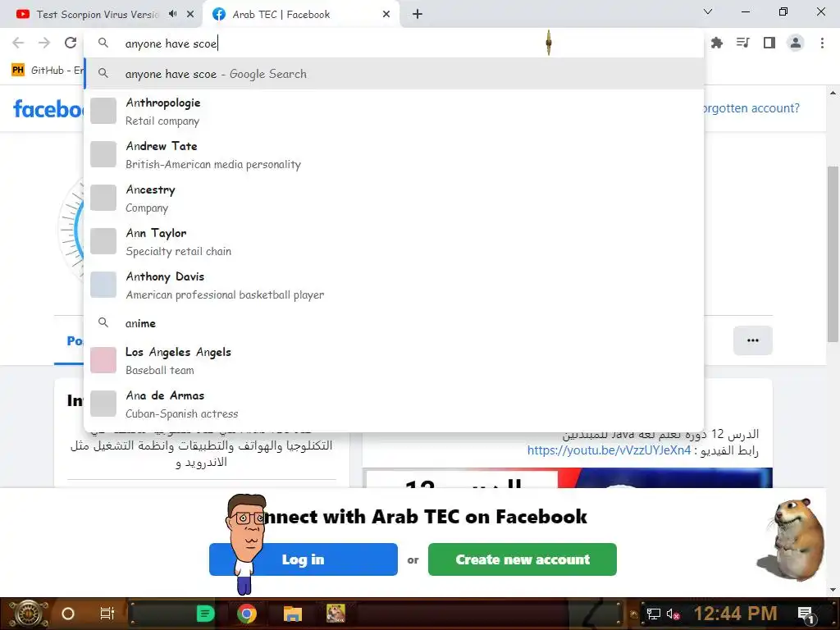Viewport: 840px width, 630px height.
Task: Open the steampunk Start button
Action: 29,614
